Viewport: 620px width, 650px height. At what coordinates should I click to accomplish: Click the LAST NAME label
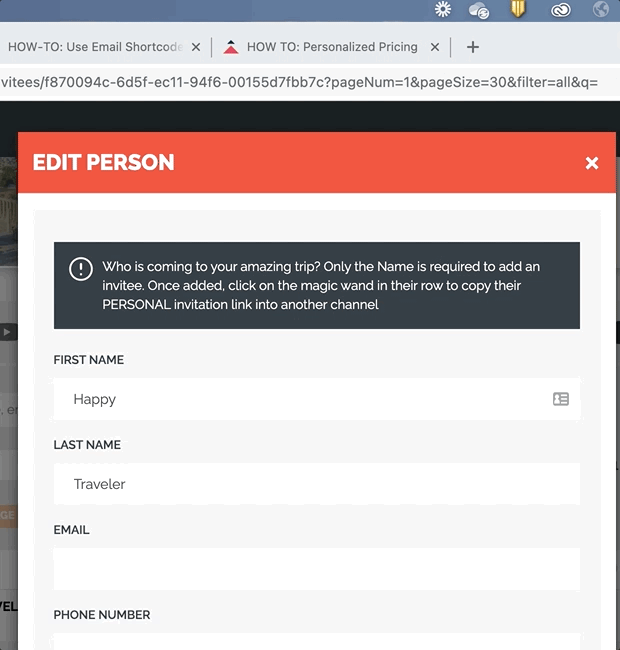click(87, 445)
